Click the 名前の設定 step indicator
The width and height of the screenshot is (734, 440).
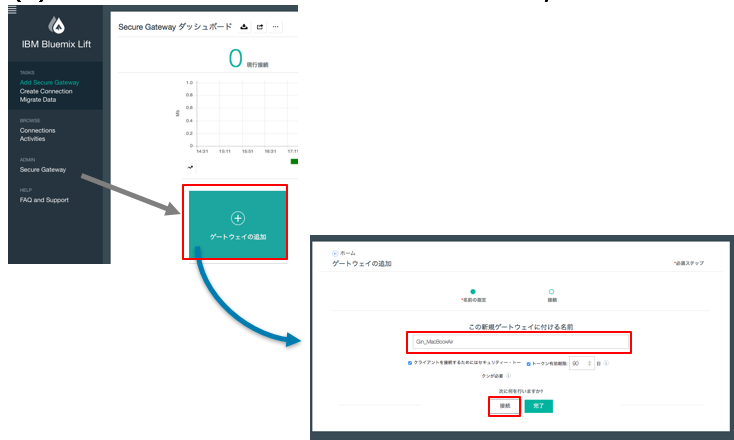click(473, 295)
